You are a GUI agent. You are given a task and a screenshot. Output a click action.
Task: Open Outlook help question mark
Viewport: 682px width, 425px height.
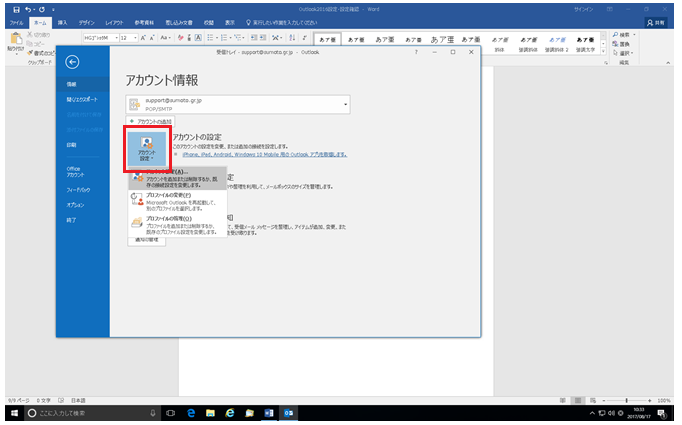pyautogui.click(x=416, y=52)
